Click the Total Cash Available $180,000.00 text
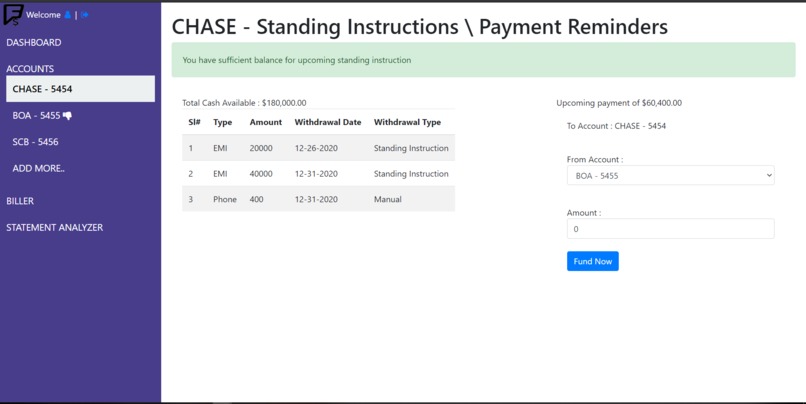Viewport: 806px width, 404px height. 244,103
